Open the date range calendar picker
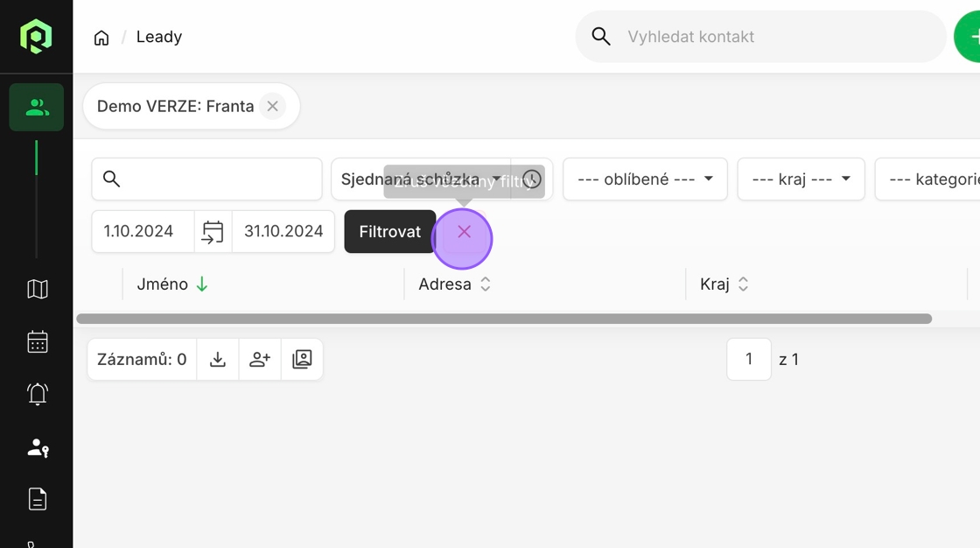 [213, 232]
